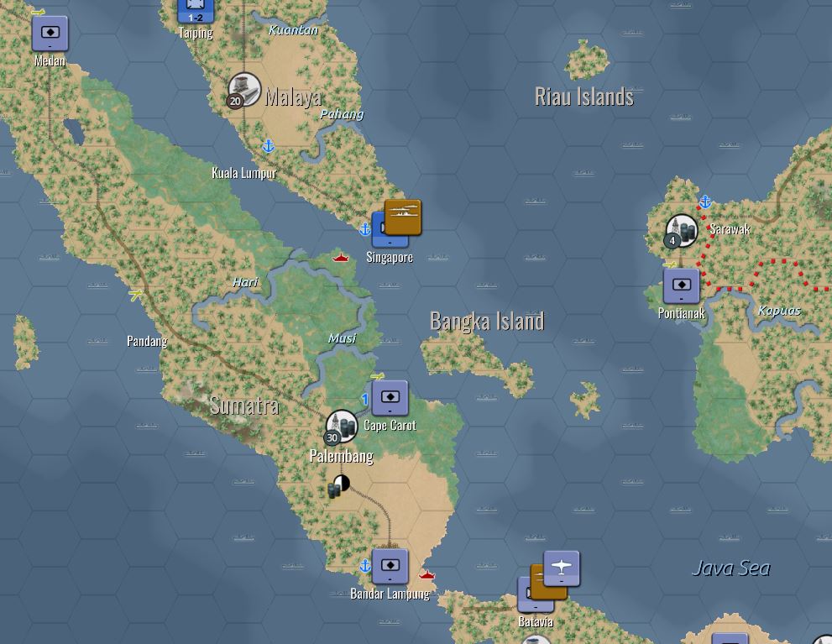This screenshot has height=644, width=832.
Task: Click the yellow airfield icon above Medan
Action: pos(38,12)
